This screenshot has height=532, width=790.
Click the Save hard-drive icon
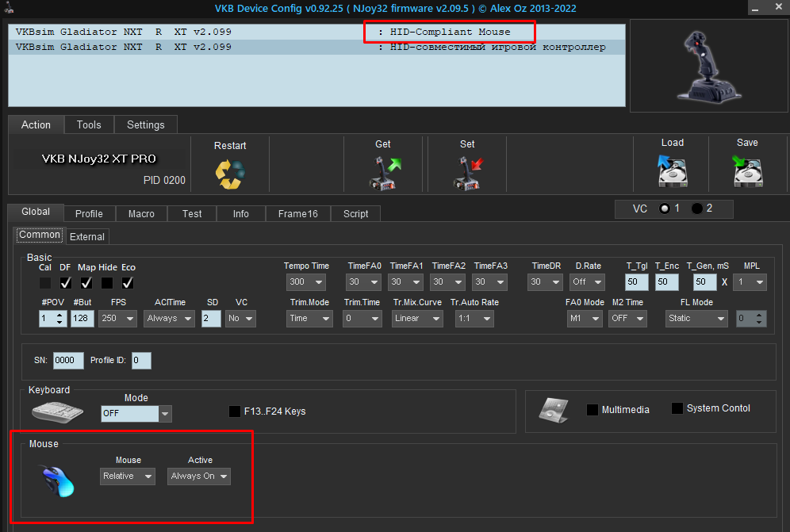tap(747, 170)
